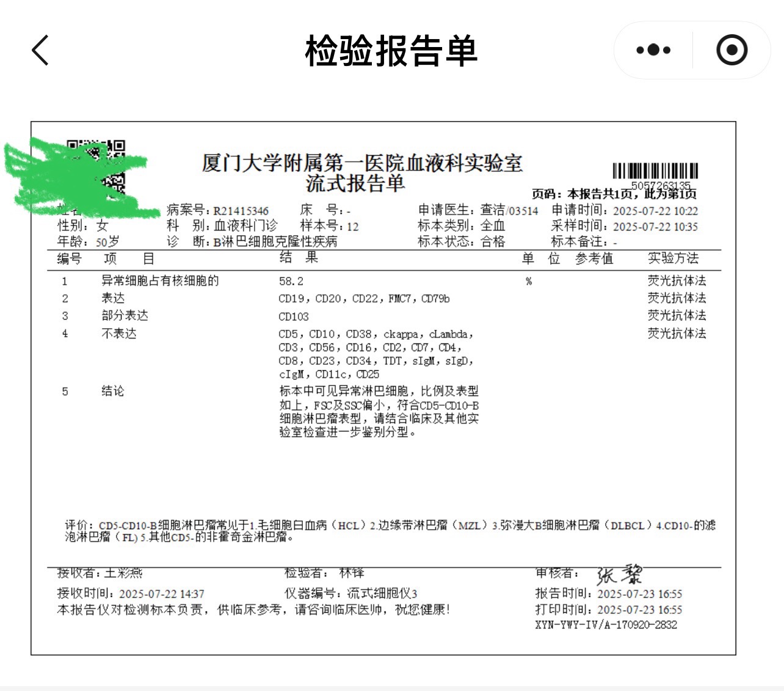Tap the reviewer signature 张黎
The image size is (784, 691).
619,574
